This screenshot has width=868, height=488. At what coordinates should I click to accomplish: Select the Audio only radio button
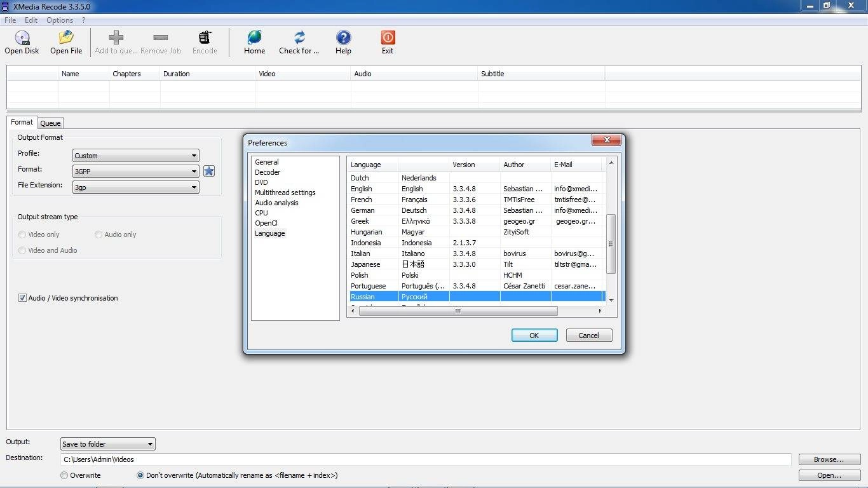point(98,234)
